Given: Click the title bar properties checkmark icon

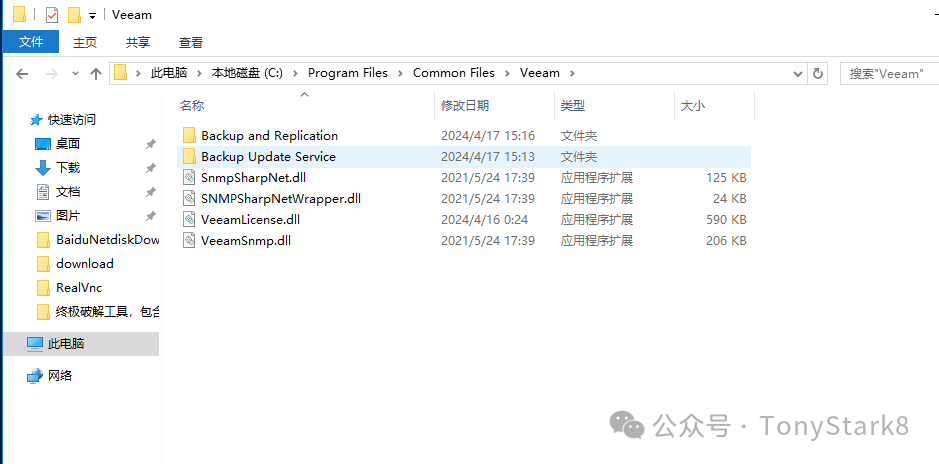Looking at the screenshot, I should click(52, 14).
